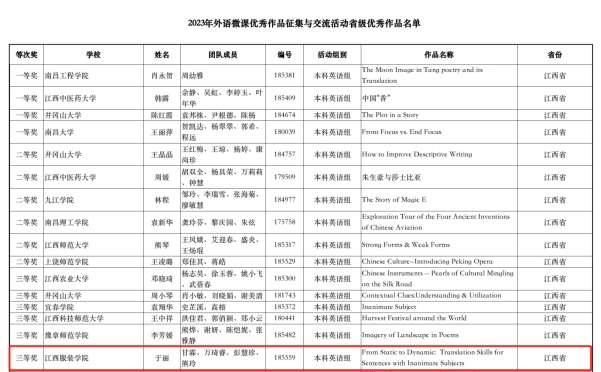Select the 南昌工程学院 school cell
The width and height of the screenshot is (601, 372).
[93, 75]
